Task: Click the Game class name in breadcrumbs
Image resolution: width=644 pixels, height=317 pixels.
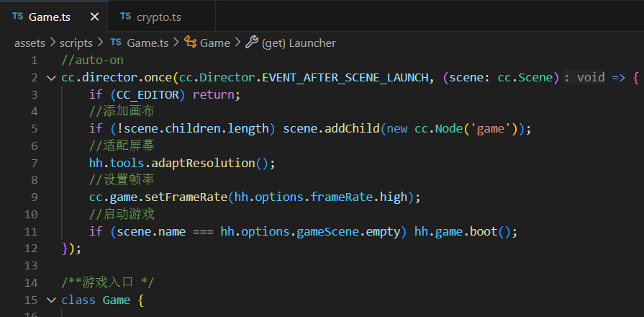Action: point(214,43)
